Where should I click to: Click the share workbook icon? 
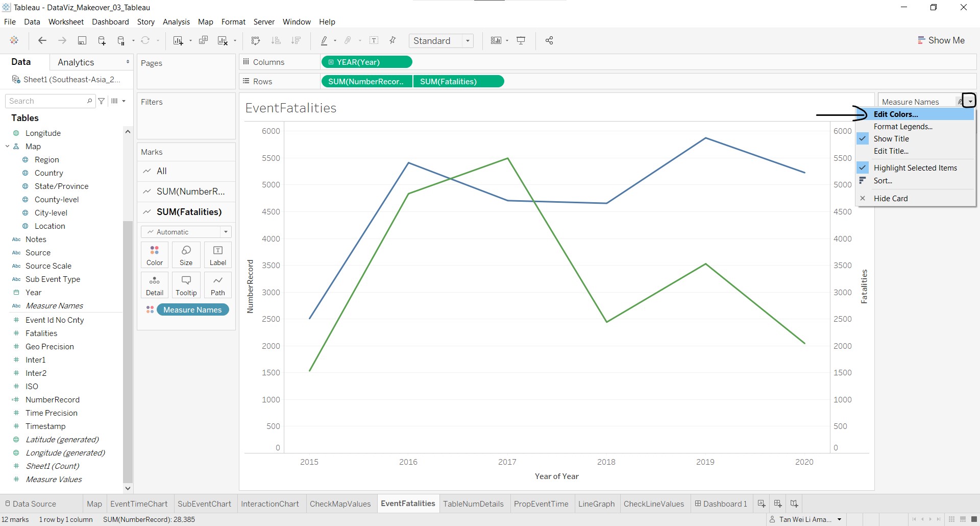coord(549,41)
